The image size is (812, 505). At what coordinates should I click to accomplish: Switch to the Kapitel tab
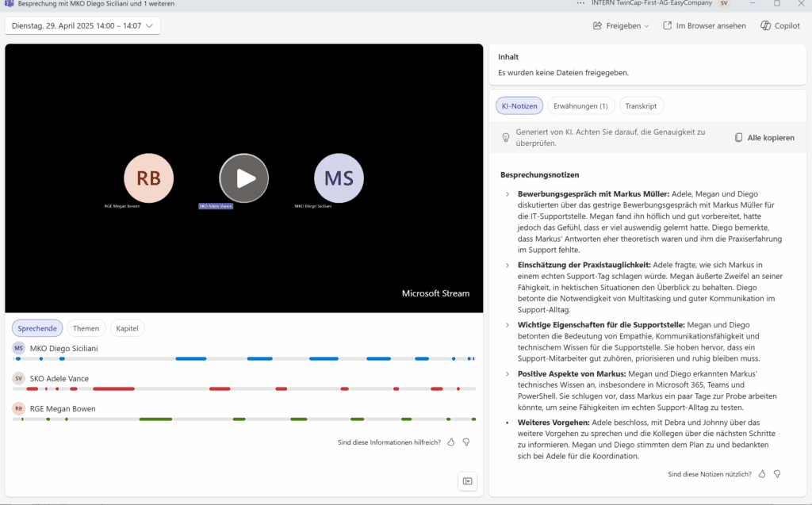point(127,328)
